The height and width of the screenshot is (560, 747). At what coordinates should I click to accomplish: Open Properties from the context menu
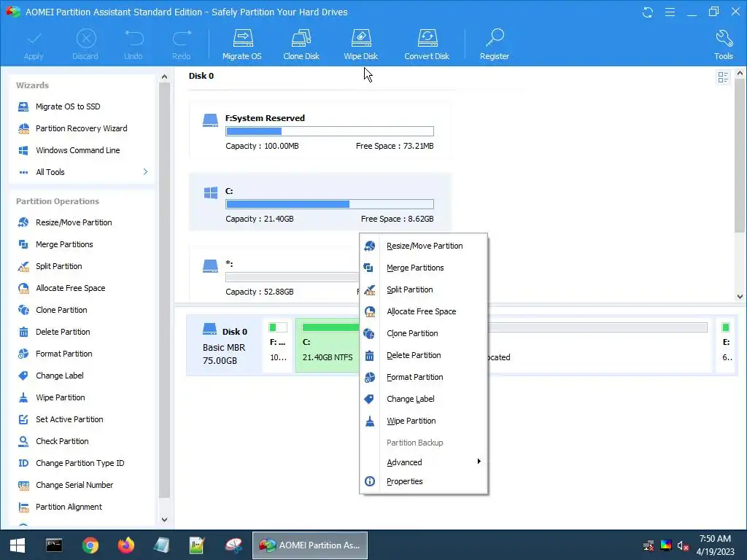tap(423, 481)
